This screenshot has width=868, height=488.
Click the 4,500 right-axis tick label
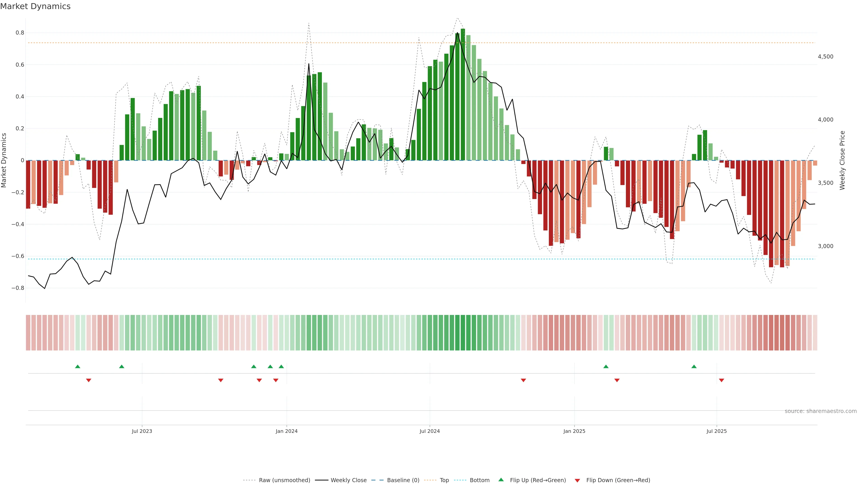click(825, 56)
